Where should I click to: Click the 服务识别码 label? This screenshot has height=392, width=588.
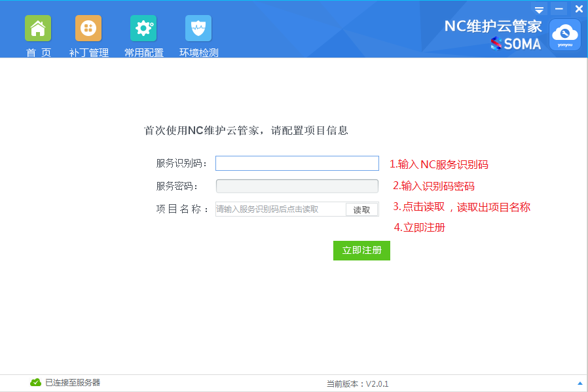coord(181,164)
